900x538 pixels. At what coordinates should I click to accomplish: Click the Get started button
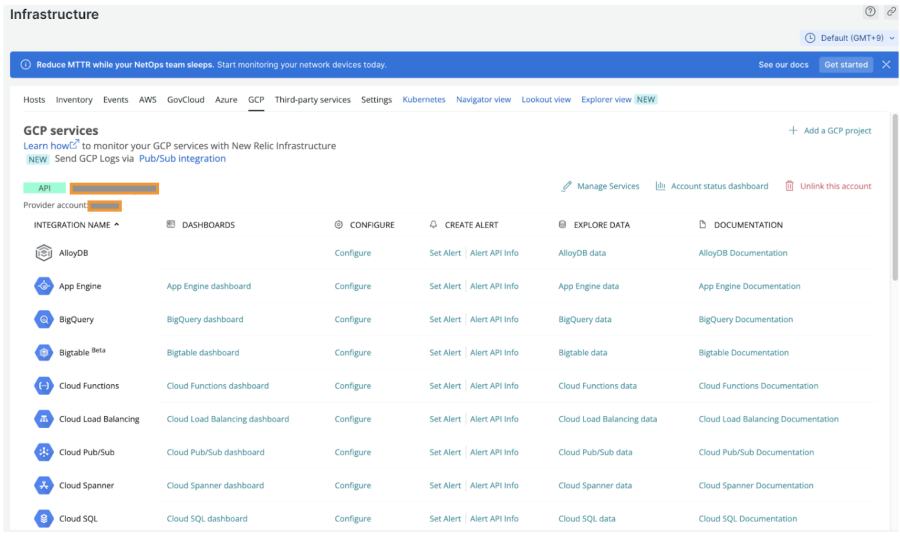tap(846, 65)
